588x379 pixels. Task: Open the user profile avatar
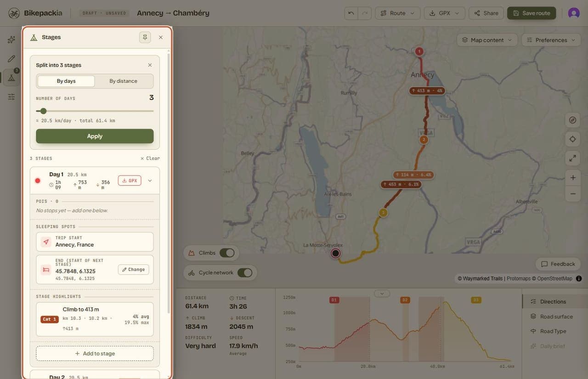[574, 13]
